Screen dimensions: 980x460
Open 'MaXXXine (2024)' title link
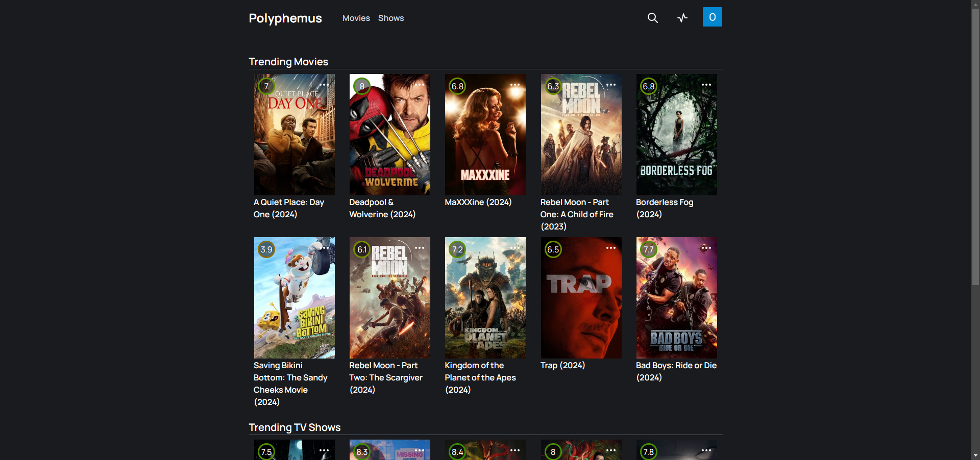coord(478,202)
